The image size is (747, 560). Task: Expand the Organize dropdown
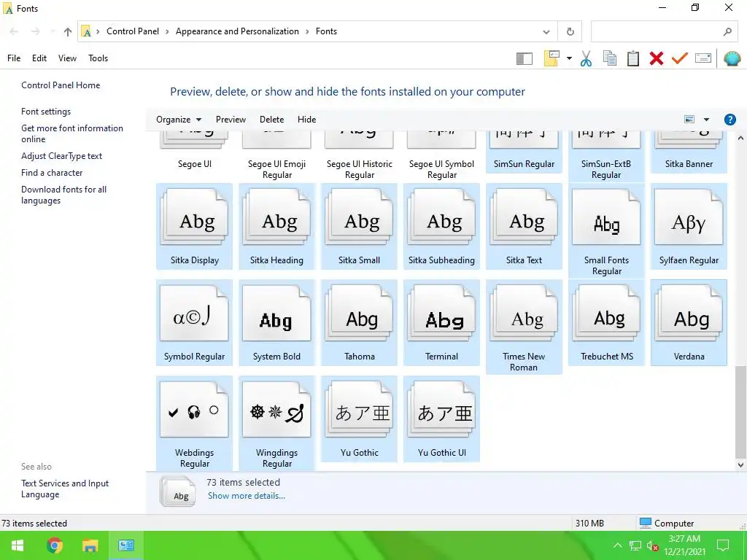point(179,120)
